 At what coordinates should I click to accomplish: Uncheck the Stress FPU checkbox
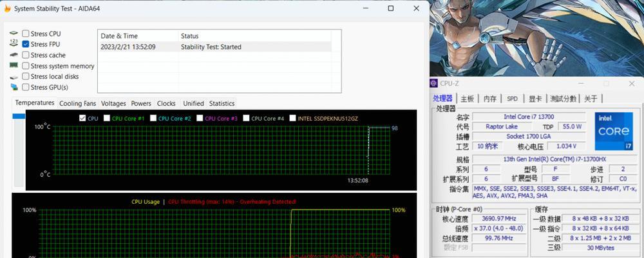coord(26,44)
